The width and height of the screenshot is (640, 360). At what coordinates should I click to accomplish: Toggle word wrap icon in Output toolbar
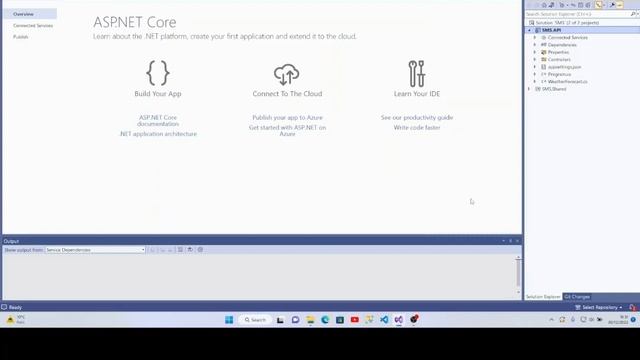coord(190,250)
